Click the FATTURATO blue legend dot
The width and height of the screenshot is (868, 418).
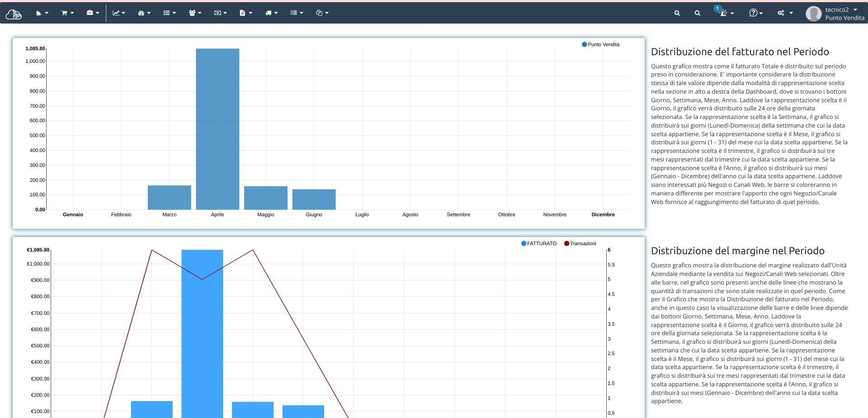tap(524, 243)
